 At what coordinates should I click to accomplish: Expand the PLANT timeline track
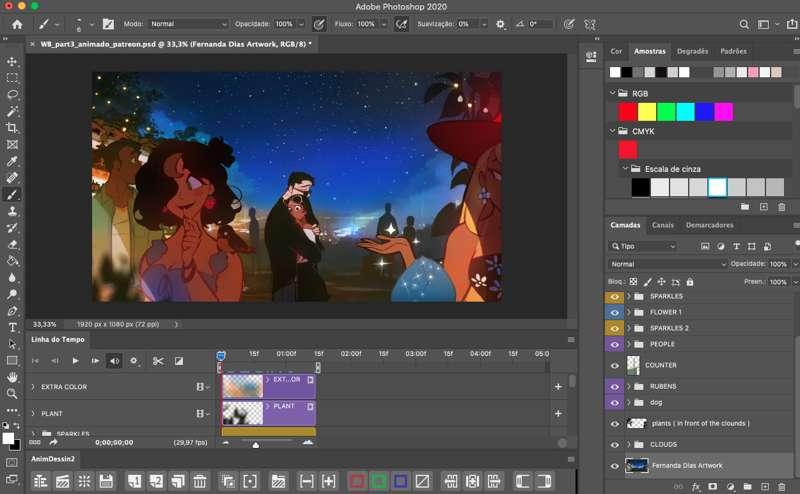point(33,413)
